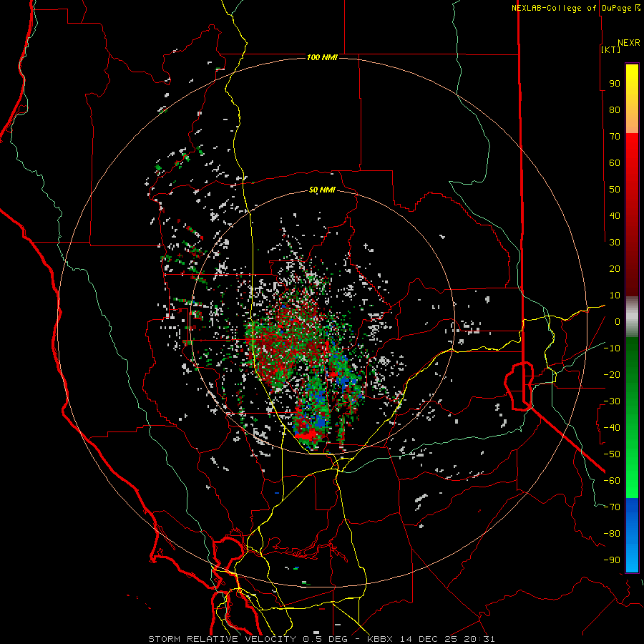Viewport: 644px width, 644px height.
Task: Click the 60 value on velocity scale
Action: (x=615, y=163)
